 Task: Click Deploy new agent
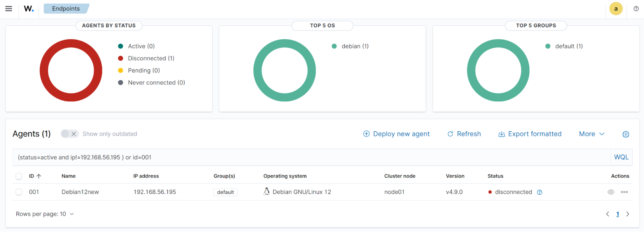click(396, 134)
